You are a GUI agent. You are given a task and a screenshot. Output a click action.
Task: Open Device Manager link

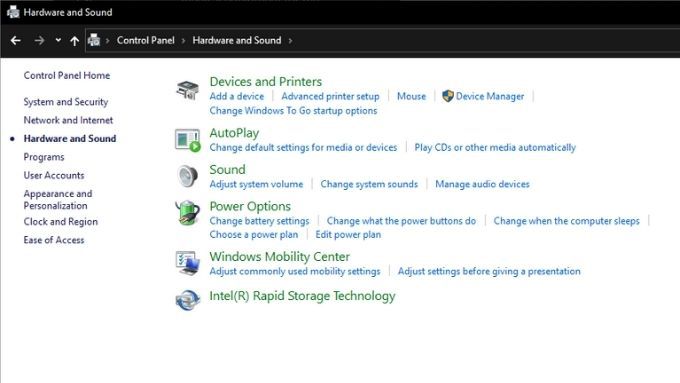(x=490, y=96)
